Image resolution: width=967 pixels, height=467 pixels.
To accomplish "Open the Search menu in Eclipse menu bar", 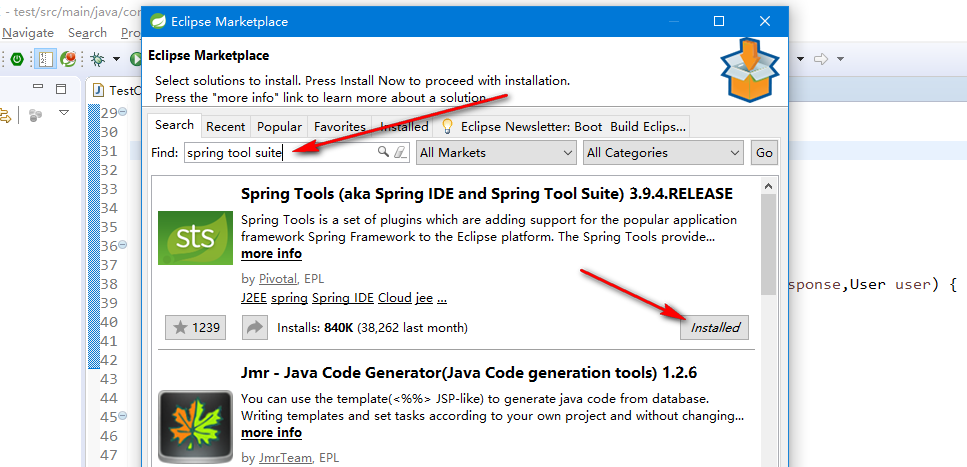I will tap(87, 33).
